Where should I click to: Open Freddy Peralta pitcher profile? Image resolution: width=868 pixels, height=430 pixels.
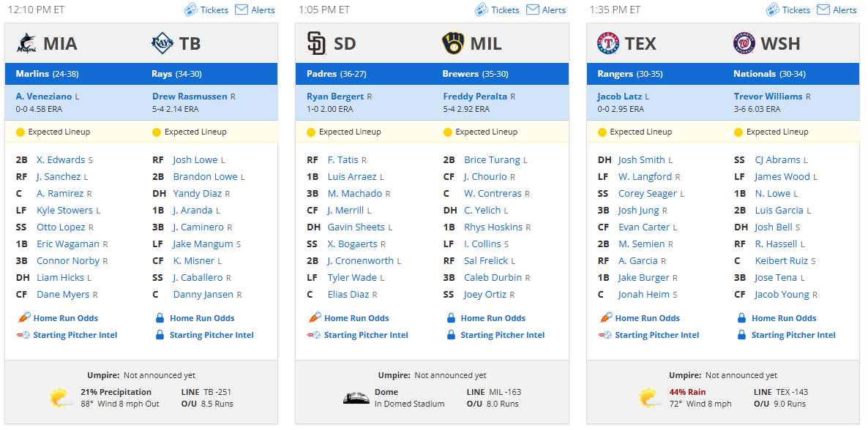coord(475,97)
